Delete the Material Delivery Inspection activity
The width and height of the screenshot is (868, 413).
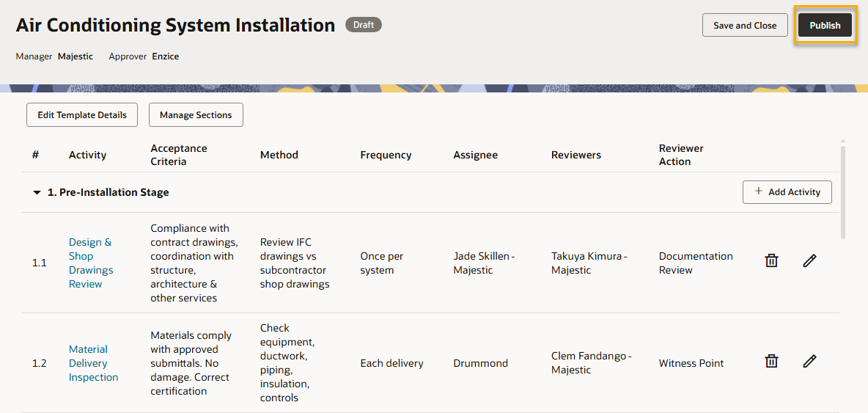771,361
